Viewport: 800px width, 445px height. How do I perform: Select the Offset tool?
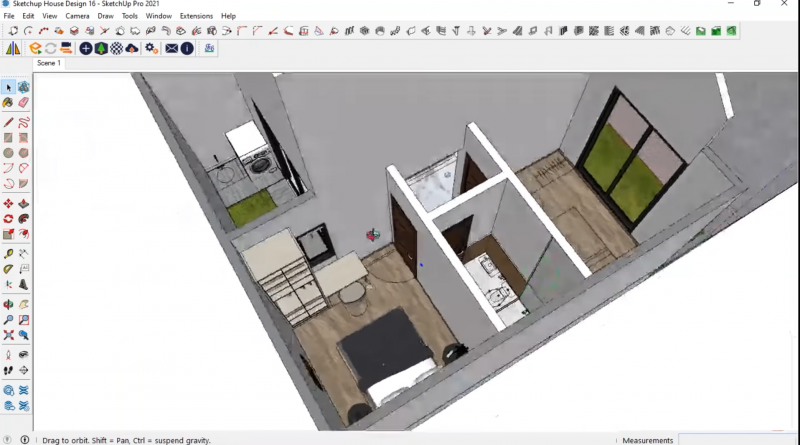point(23,234)
